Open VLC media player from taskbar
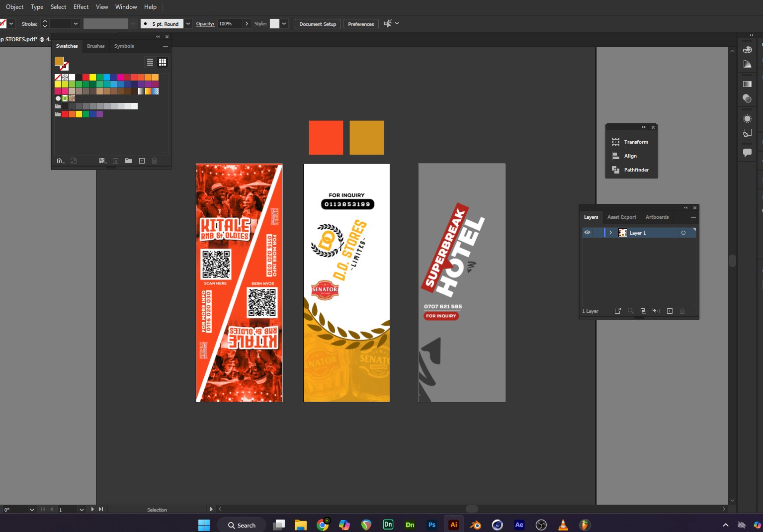This screenshot has height=532, width=763. point(563,525)
